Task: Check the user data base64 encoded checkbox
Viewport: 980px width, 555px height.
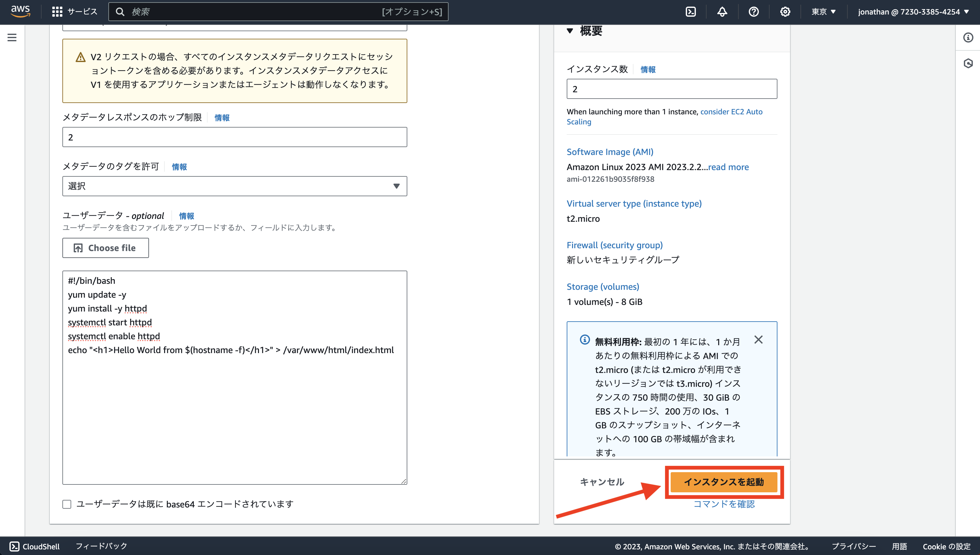Action: tap(67, 504)
